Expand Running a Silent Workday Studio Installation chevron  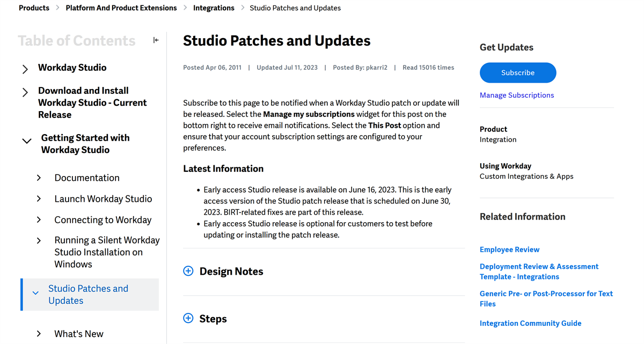pos(39,240)
